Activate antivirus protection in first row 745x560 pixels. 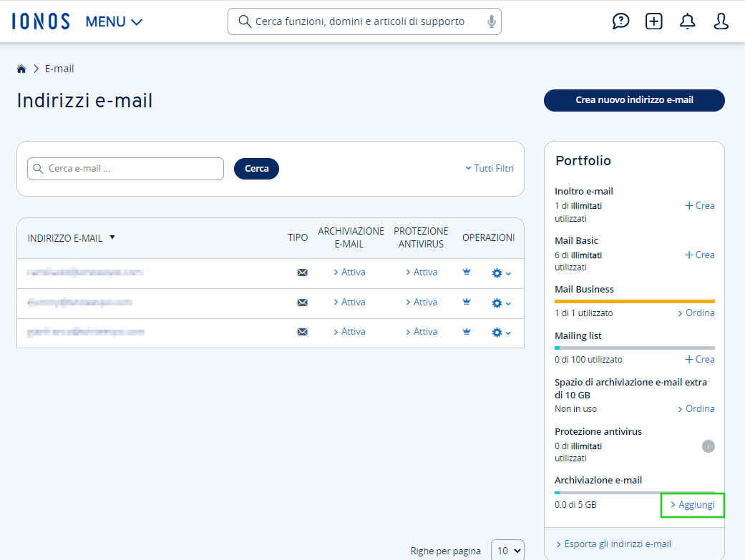[x=422, y=272]
